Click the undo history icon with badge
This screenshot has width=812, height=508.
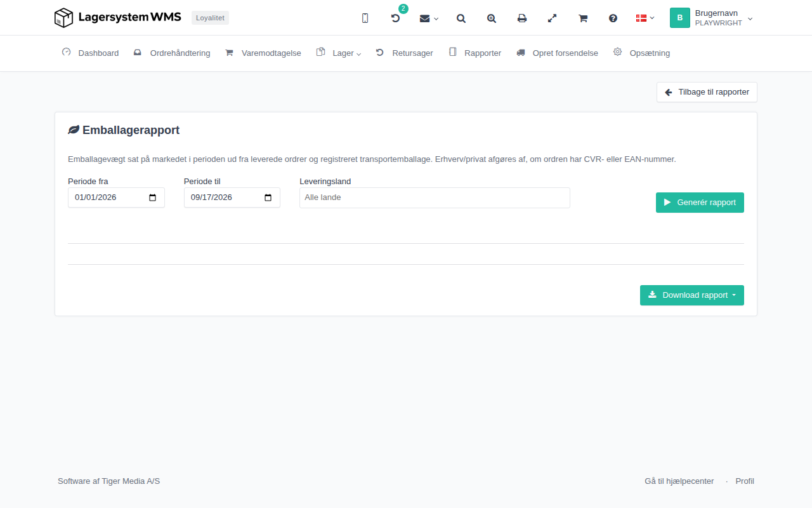(x=395, y=18)
